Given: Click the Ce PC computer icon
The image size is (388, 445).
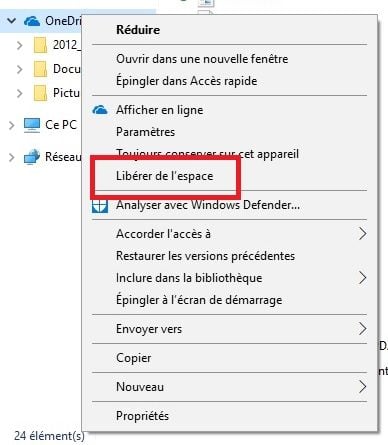Looking at the screenshot, I should point(32,125).
